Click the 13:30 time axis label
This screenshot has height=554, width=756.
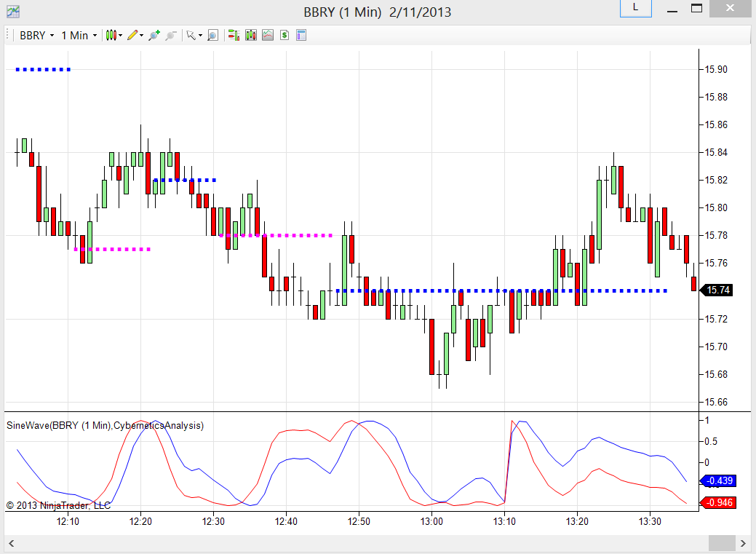coord(650,522)
